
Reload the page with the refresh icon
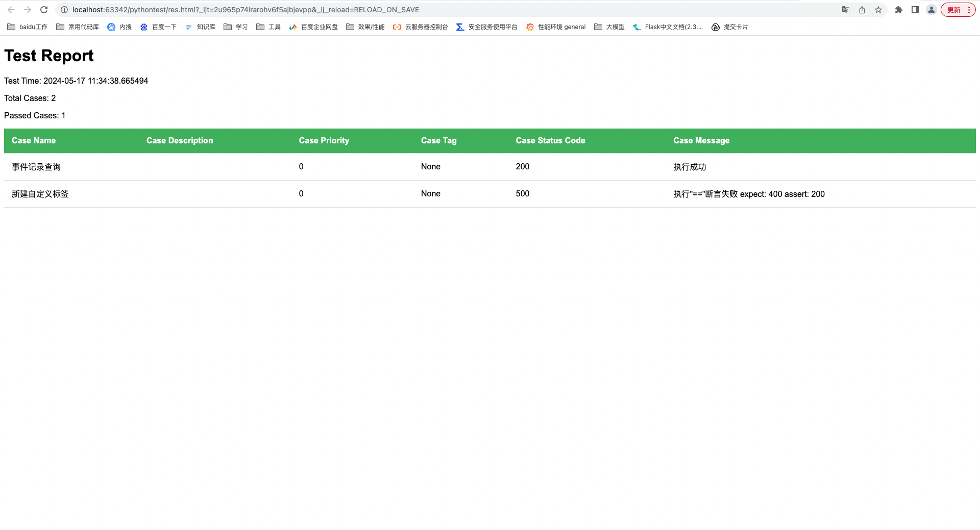44,10
